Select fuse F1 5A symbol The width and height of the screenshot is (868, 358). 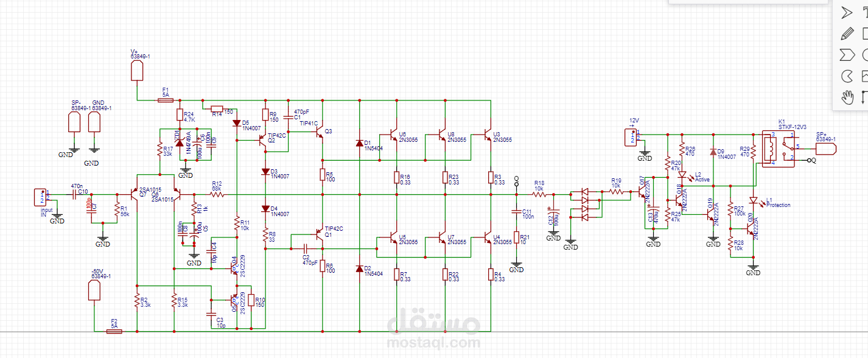pyautogui.click(x=166, y=100)
